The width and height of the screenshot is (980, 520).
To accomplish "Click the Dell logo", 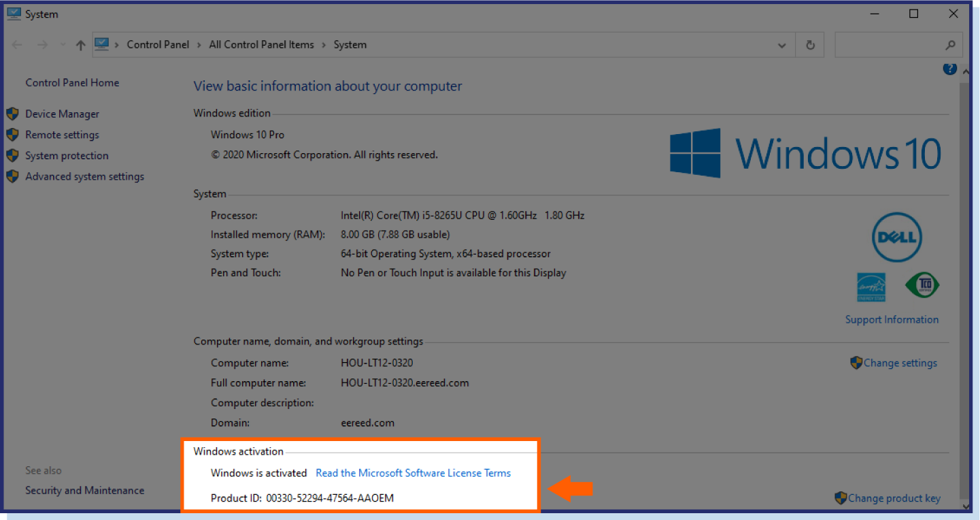I will [897, 237].
